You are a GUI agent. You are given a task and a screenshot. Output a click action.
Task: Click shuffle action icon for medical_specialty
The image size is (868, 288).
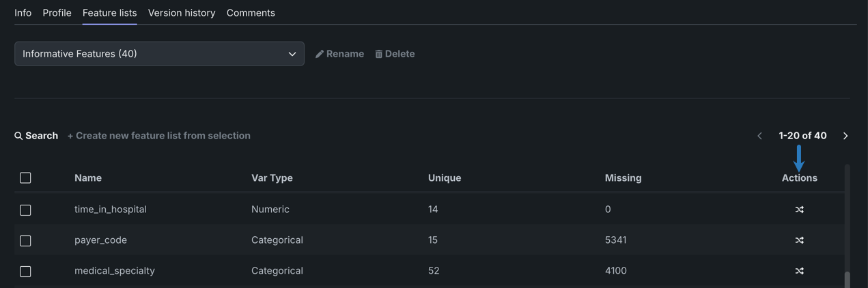[x=799, y=271]
